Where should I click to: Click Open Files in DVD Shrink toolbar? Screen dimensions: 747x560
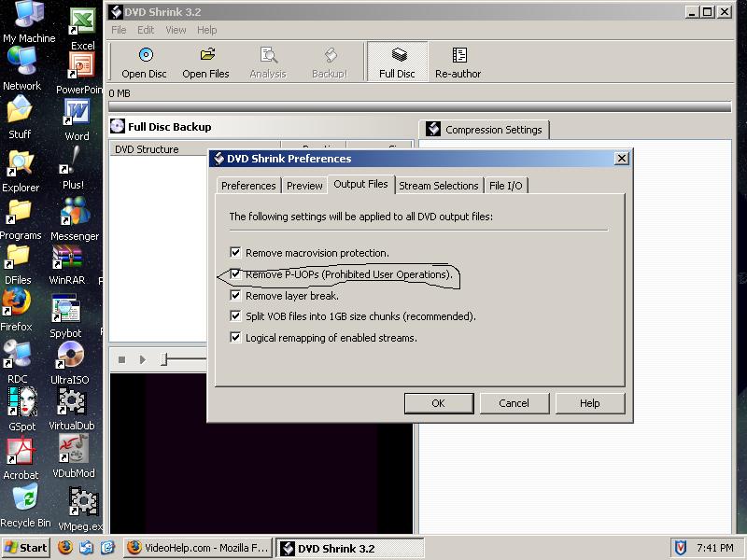205,63
